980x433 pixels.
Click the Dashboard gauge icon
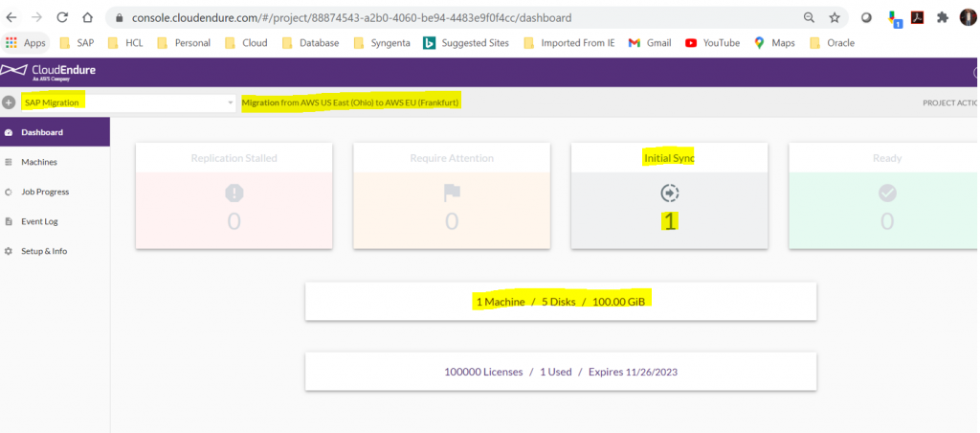[x=8, y=132]
